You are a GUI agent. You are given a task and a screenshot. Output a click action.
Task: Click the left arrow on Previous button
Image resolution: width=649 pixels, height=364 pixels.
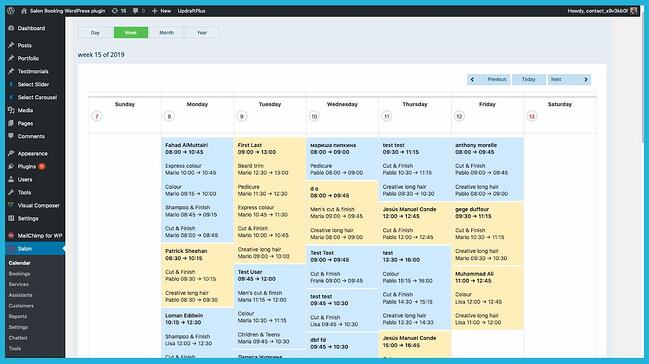pos(472,80)
